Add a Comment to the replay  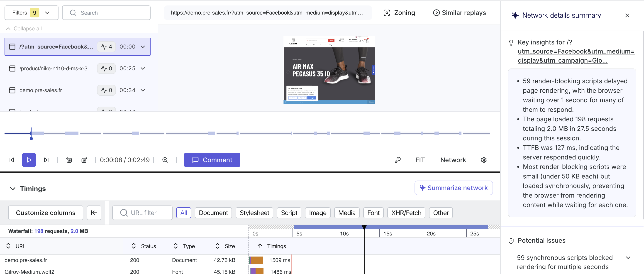click(212, 160)
